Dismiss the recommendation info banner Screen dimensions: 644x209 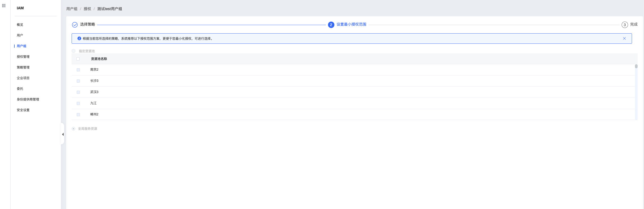(x=624, y=38)
